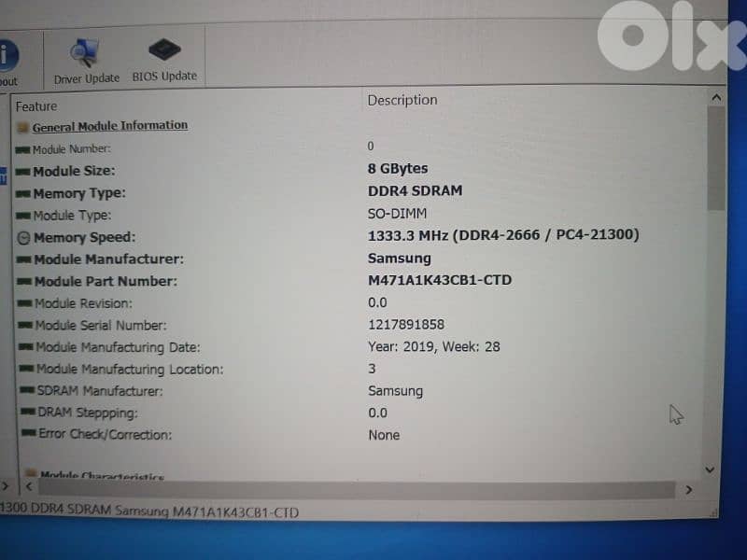Viewport: 747px width, 560px height.
Task: Collapse the folder icon beside General Module Information
Action: [x=21, y=125]
